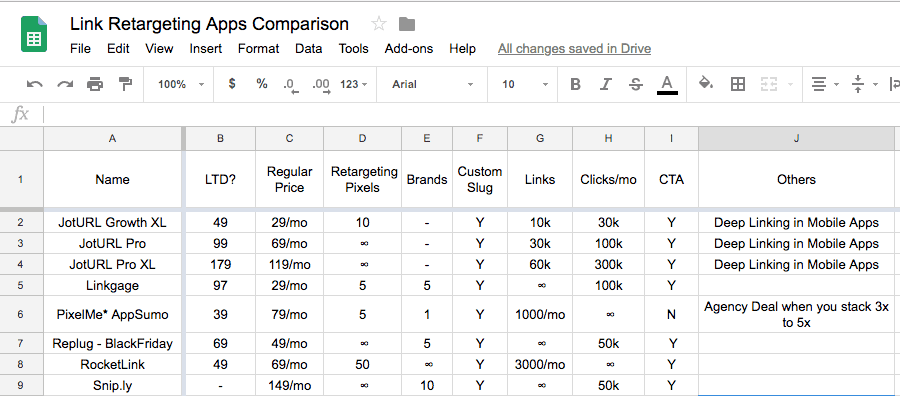Viewport: 900px width, 396px height.
Task: Move document using the folder icon
Action: (x=407, y=24)
